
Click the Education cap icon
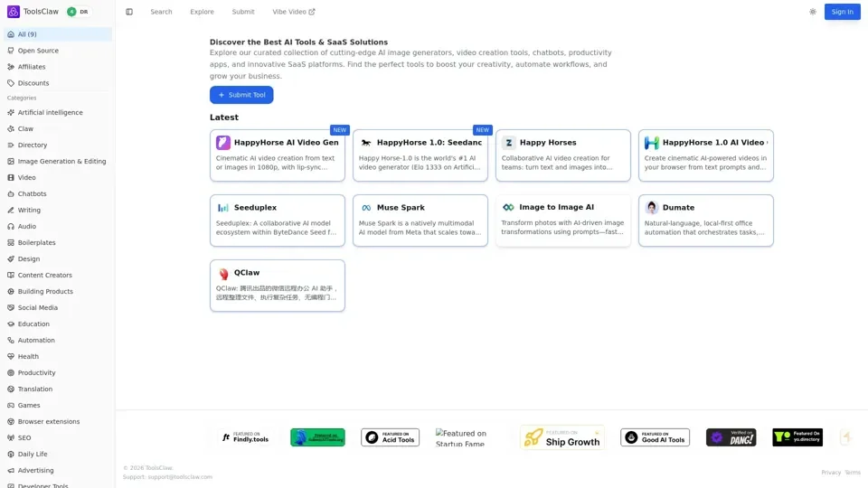(11, 324)
